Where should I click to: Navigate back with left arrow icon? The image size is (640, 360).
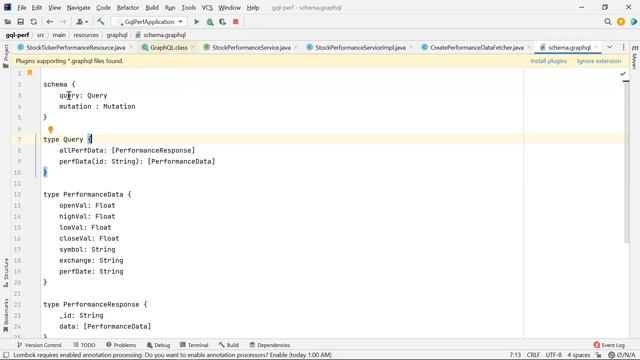point(50,22)
